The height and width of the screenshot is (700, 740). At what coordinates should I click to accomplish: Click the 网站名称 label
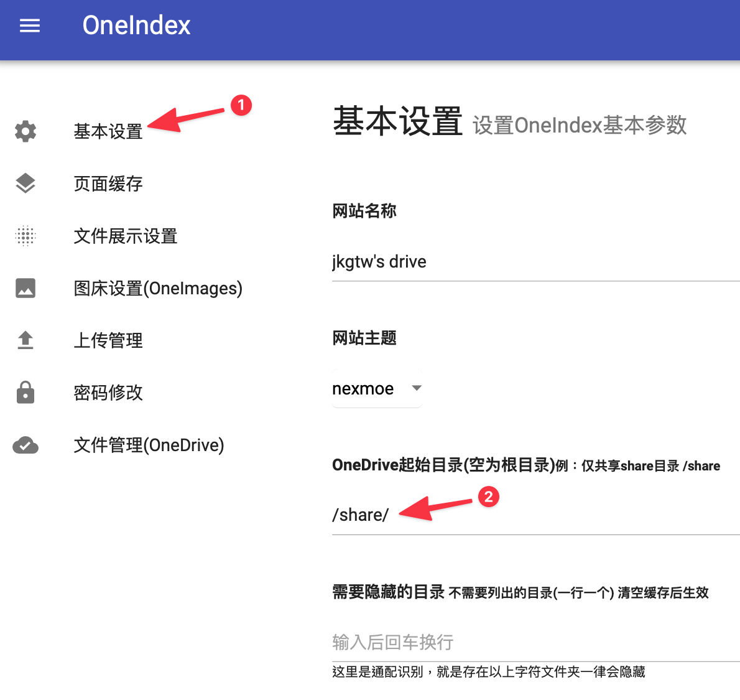click(364, 211)
